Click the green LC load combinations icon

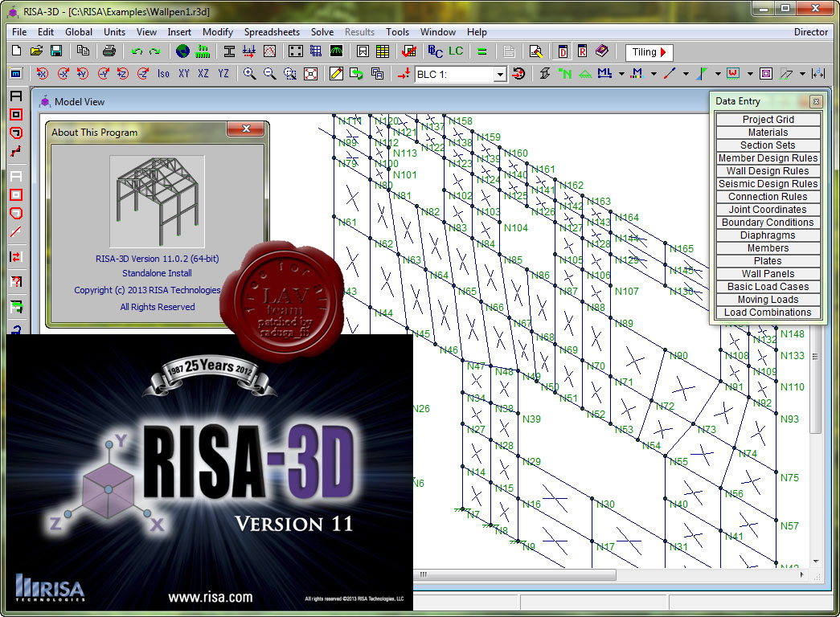(456, 51)
